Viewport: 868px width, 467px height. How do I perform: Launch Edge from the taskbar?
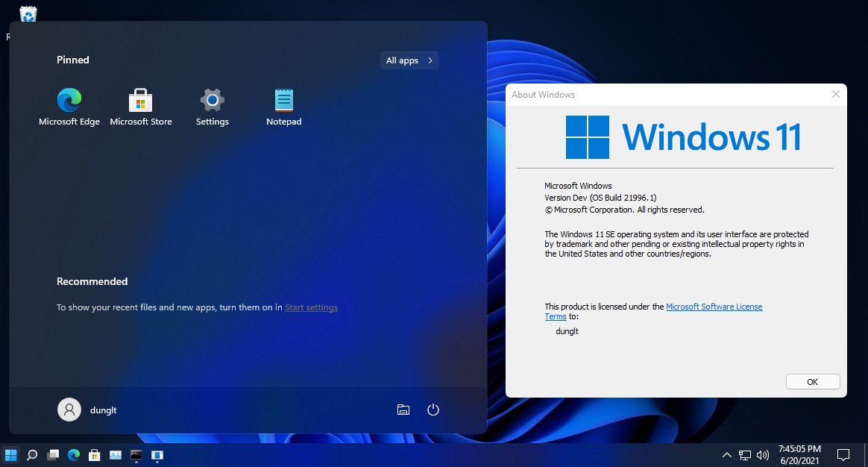[x=74, y=455]
